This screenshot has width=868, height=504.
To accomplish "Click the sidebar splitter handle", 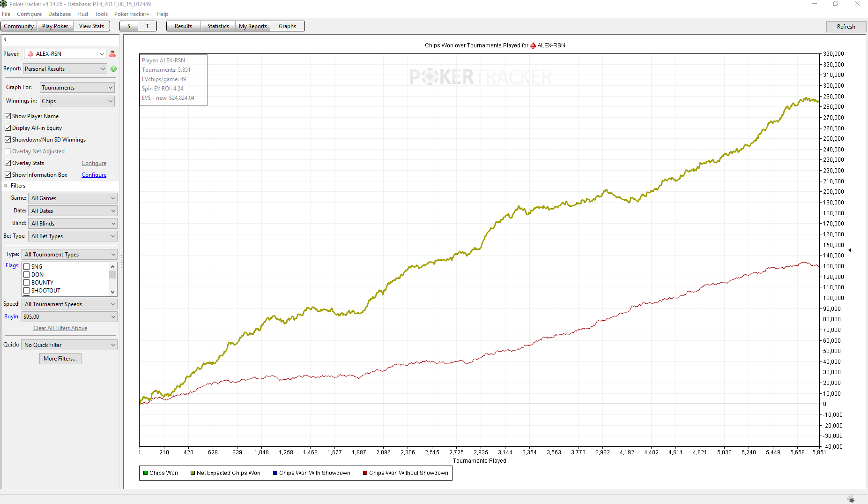I will click(121, 261).
